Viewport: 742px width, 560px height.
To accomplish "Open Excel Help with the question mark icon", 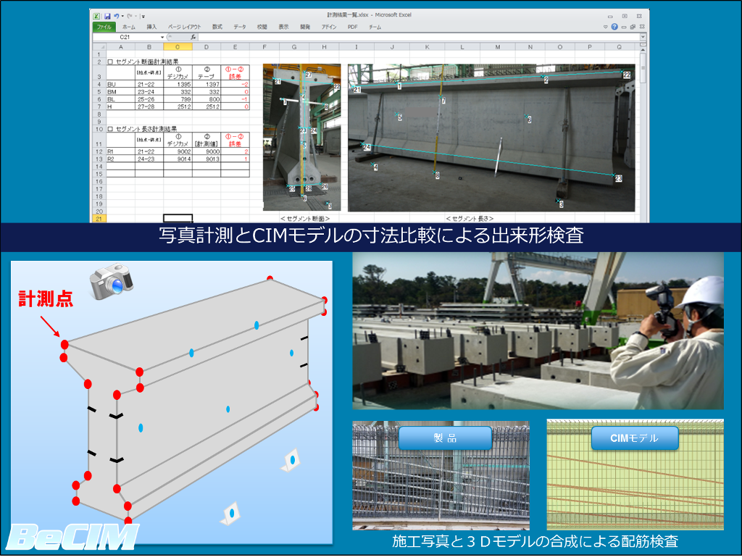I will 614,27.
